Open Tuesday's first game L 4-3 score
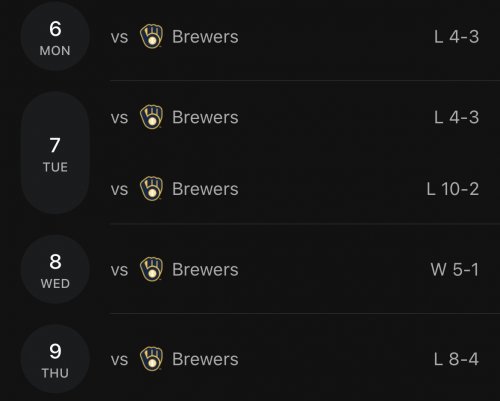The width and height of the screenshot is (500, 401). pos(456,117)
